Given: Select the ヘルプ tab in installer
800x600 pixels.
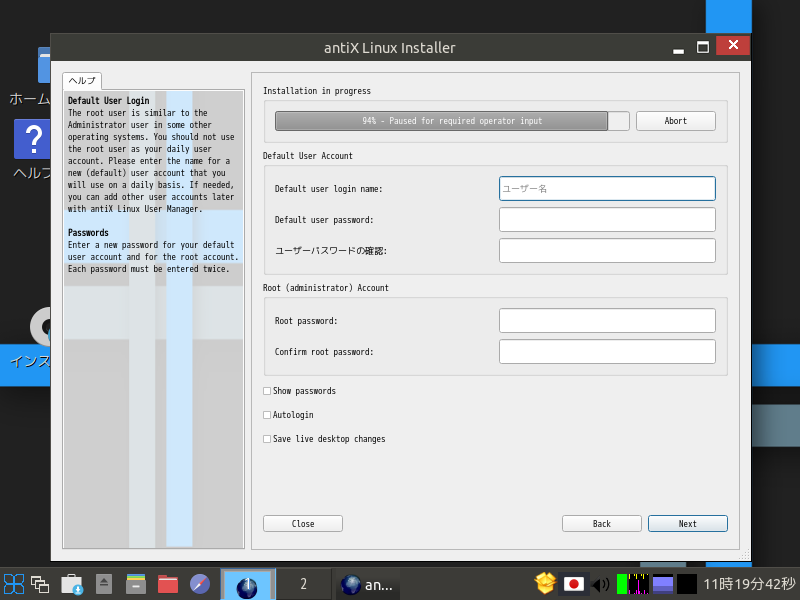Looking at the screenshot, I should tap(82, 81).
